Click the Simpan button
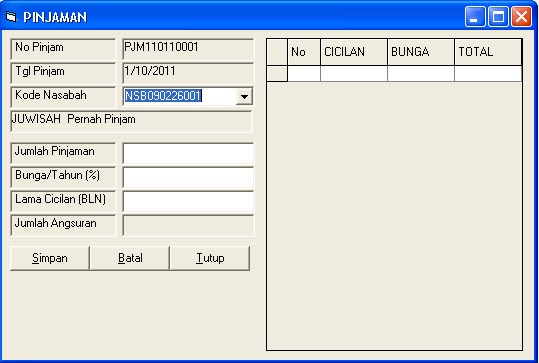Viewport: 539px width, 363px height. [50, 258]
